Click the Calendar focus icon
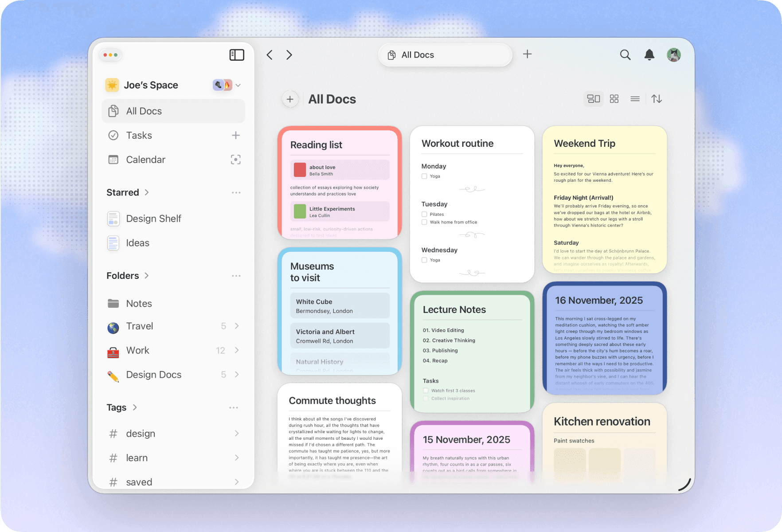Viewport: 782px width, 532px height. [235, 160]
